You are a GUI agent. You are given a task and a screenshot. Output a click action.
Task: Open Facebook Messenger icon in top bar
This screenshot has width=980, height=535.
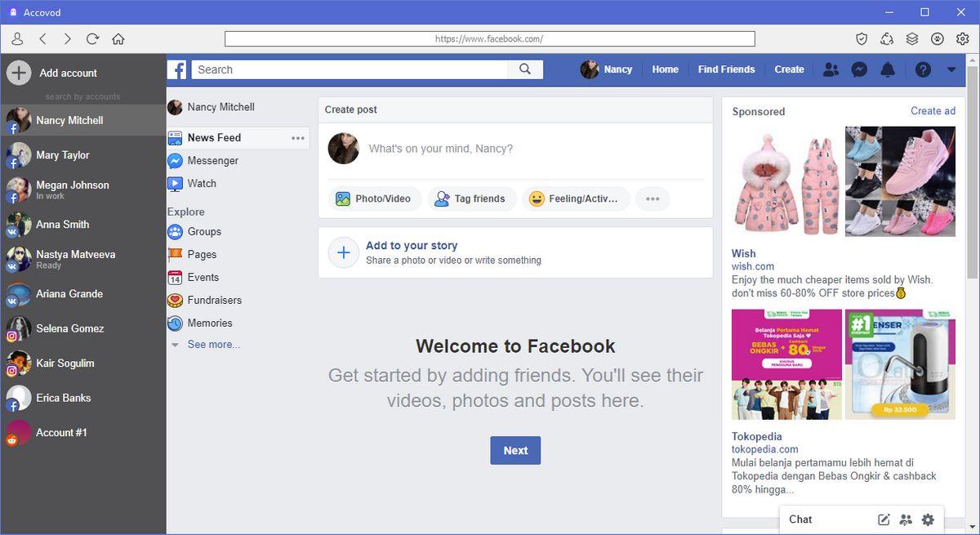pos(859,69)
